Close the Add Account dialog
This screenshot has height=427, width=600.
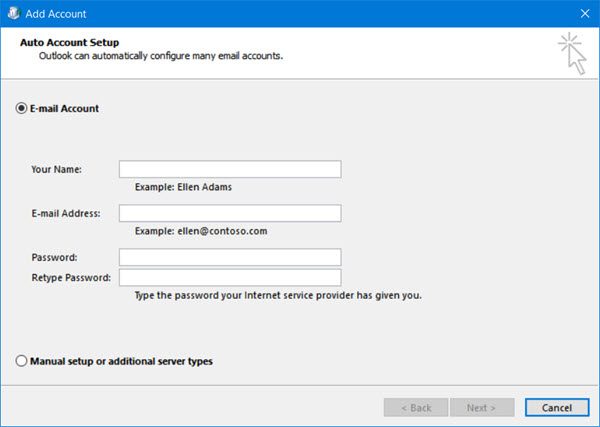coord(584,14)
